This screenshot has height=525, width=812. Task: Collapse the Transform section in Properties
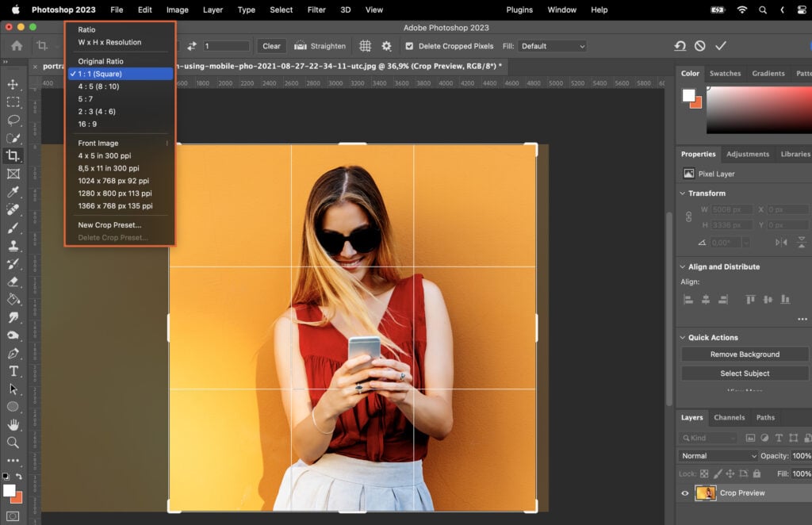click(x=684, y=193)
